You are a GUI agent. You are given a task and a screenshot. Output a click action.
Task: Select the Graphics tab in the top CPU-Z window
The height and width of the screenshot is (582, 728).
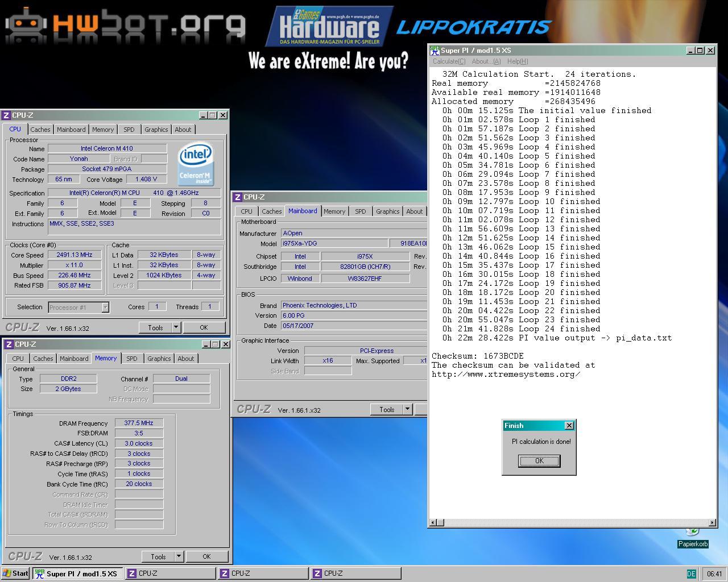156,130
